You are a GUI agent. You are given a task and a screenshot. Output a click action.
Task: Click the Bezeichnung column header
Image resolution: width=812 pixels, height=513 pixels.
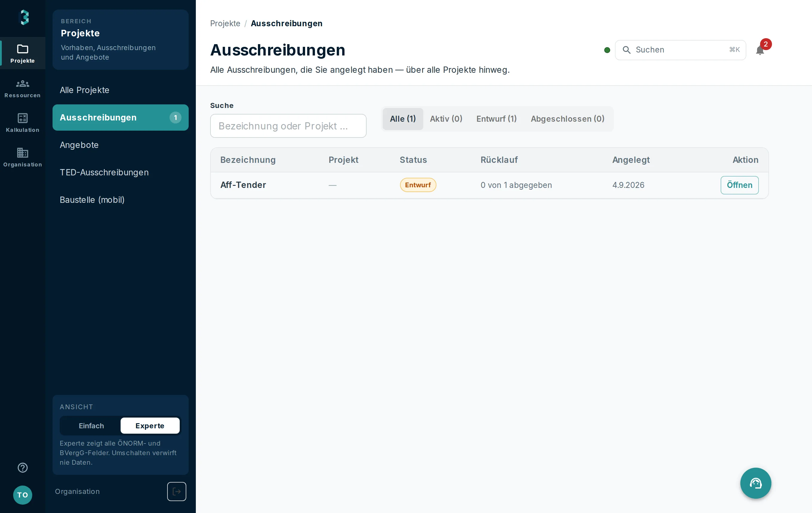coord(248,160)
